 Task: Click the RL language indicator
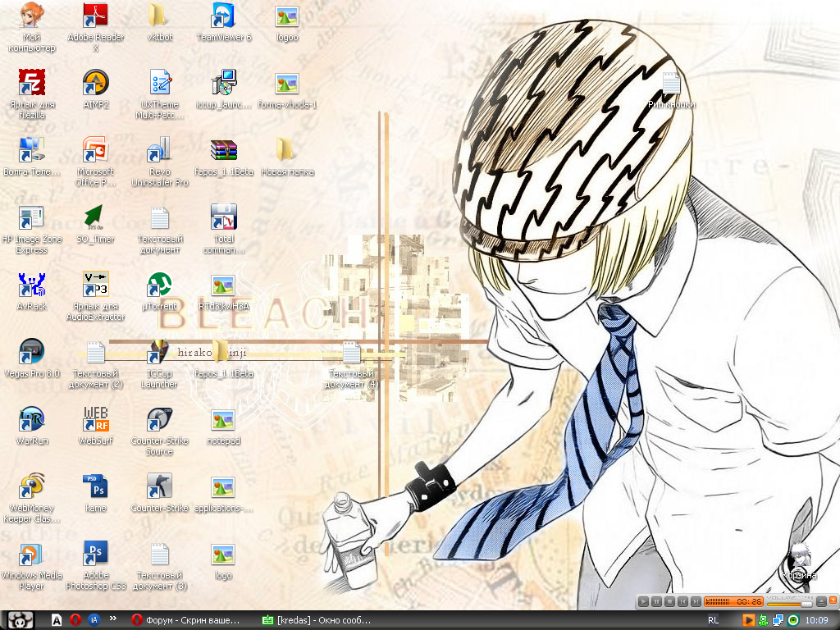713,620
